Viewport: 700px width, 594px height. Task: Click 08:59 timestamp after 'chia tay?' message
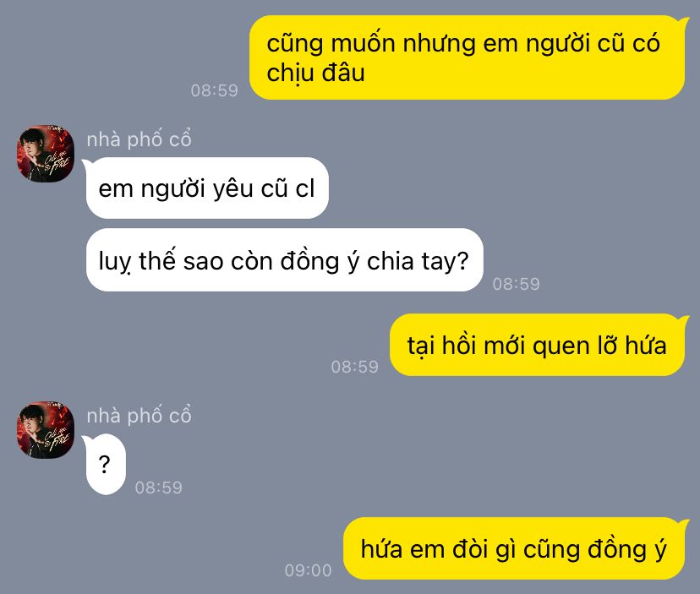(x=516, y=284)
